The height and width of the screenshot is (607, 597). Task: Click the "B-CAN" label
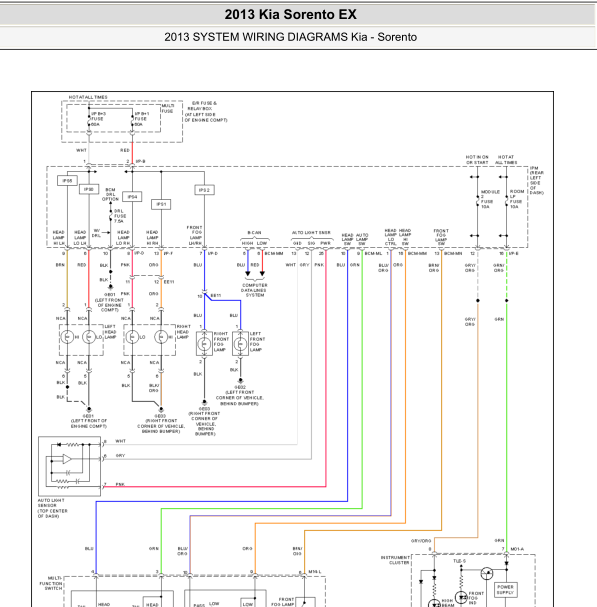pyautogui.click(x=254, y=233)
